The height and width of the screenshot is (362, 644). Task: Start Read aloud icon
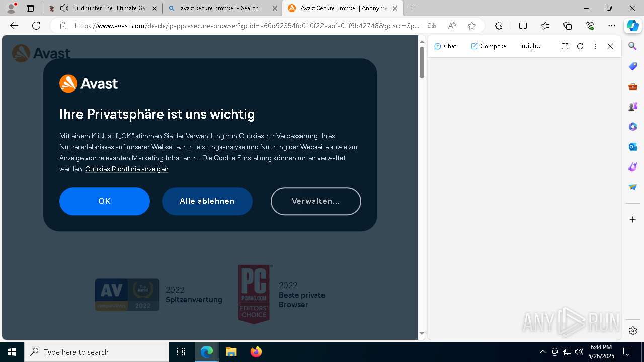click(x=452, y=26)
